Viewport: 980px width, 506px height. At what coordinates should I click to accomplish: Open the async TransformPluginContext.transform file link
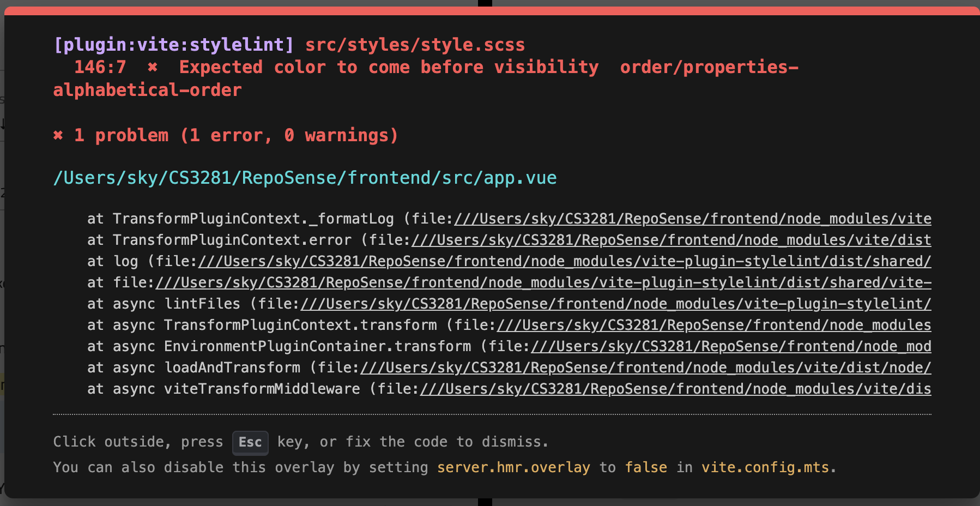pyautogui.click(x=713, y=325)
